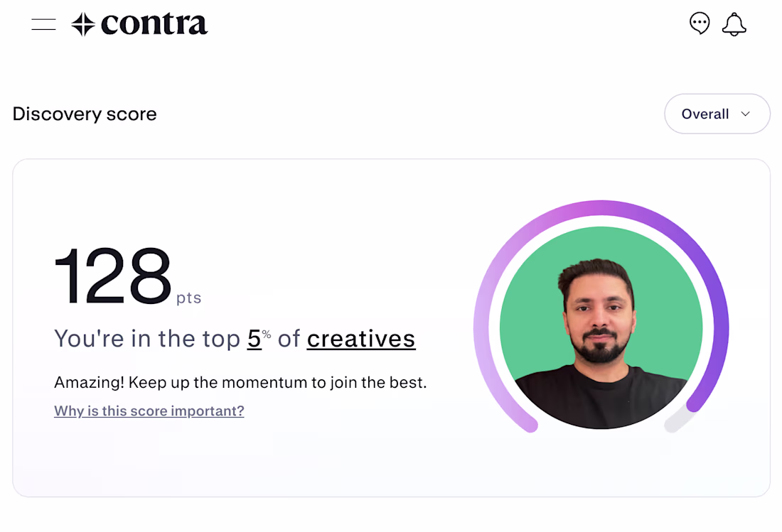Open the hamburger navigation menu
The width and height of the screenshot is (782, 532).
[x=43, y=24]
